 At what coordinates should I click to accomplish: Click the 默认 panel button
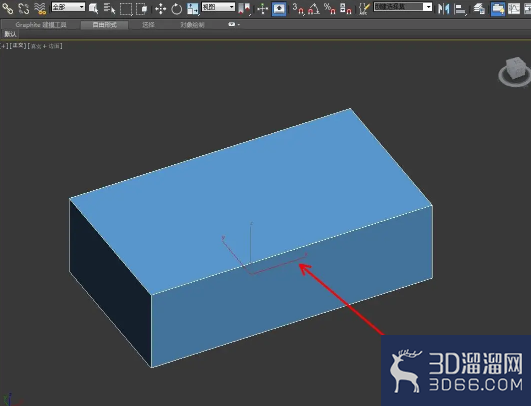coord(10,34)
